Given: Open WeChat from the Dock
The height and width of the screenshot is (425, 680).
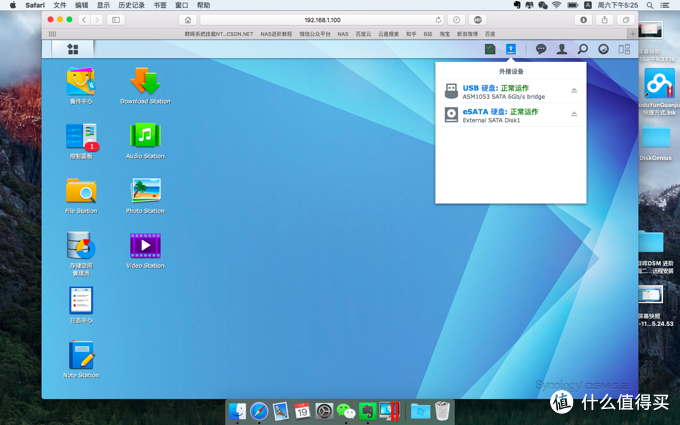Looking at the screenshot, I should pos(346,411).
